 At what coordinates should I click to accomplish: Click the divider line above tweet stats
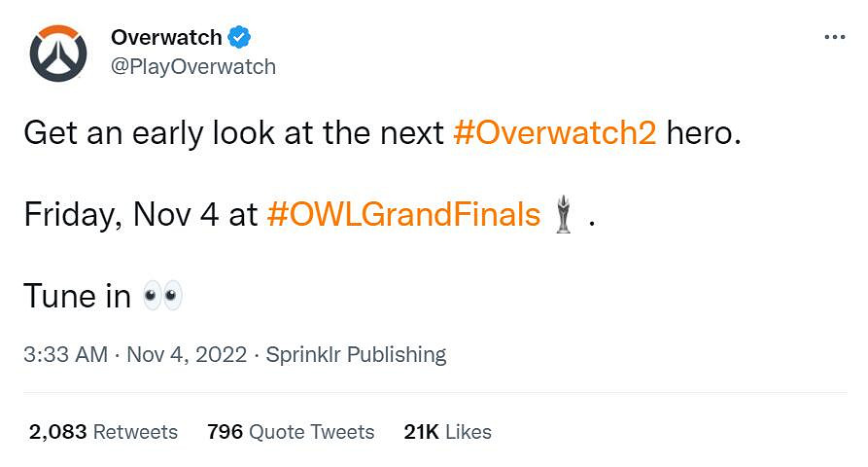coord(434,393)
